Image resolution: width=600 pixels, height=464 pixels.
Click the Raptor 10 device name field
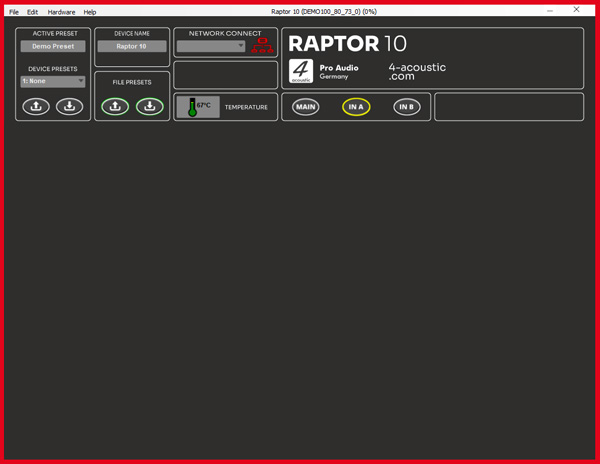pos(132,46)
